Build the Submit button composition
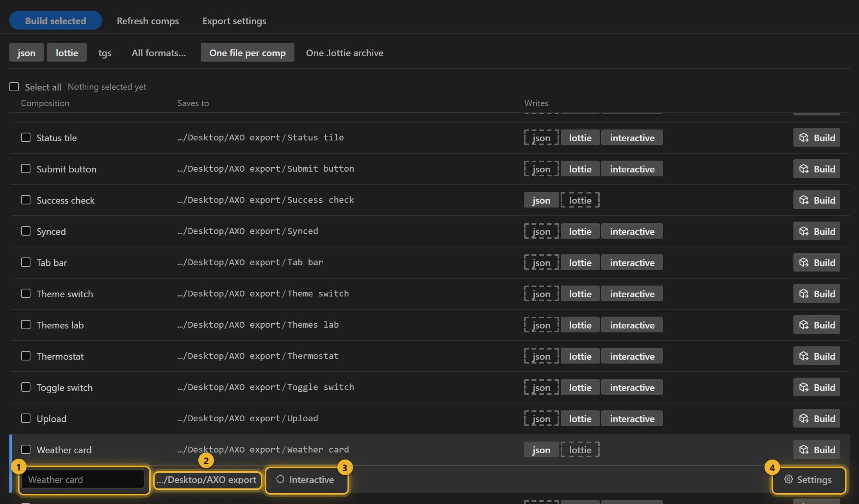 [x=816, y=169]
